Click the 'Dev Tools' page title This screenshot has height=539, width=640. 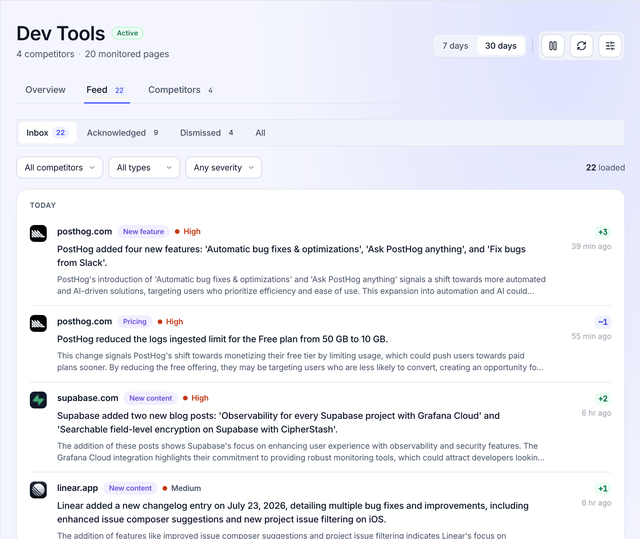coord(61,33)
